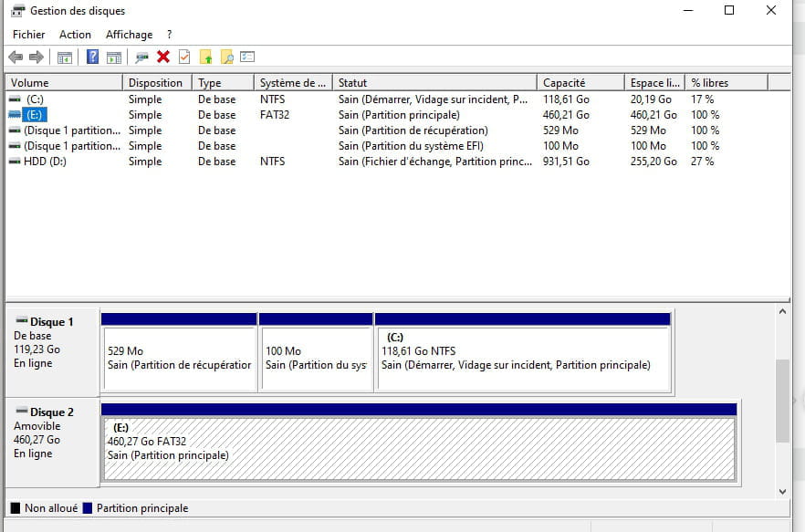Select the 529 Mo recovery partition block
This screenshot has width=805, height=532.
179,353
